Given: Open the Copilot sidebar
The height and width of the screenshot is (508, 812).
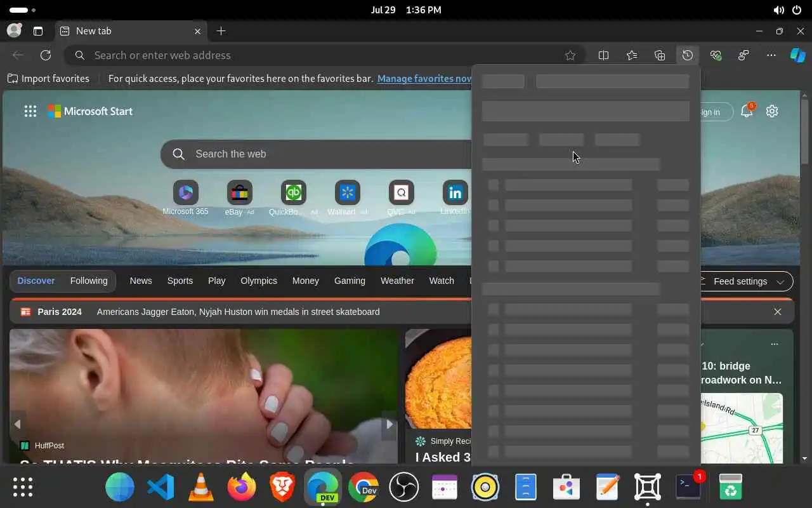Looking at the screenshot, I should tap(797, 55).
